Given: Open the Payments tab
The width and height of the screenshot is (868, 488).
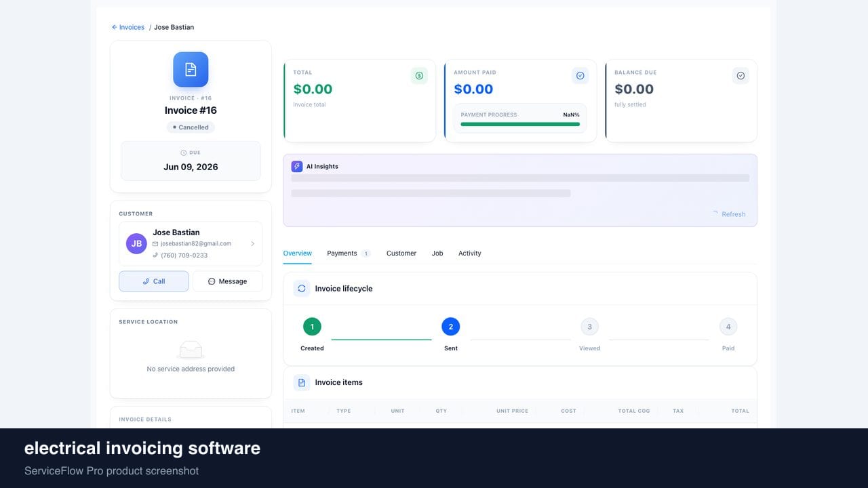Looking at the screenshot, I should tap(349, 253).
